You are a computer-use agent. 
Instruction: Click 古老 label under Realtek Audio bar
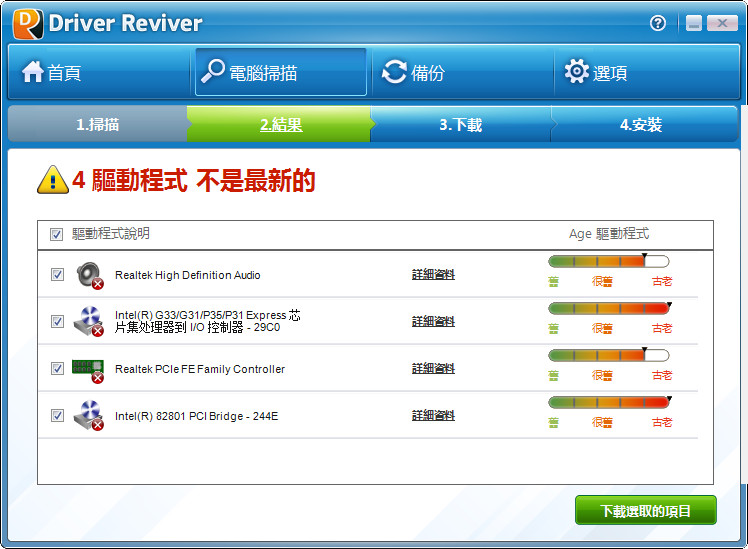(662, 281)
